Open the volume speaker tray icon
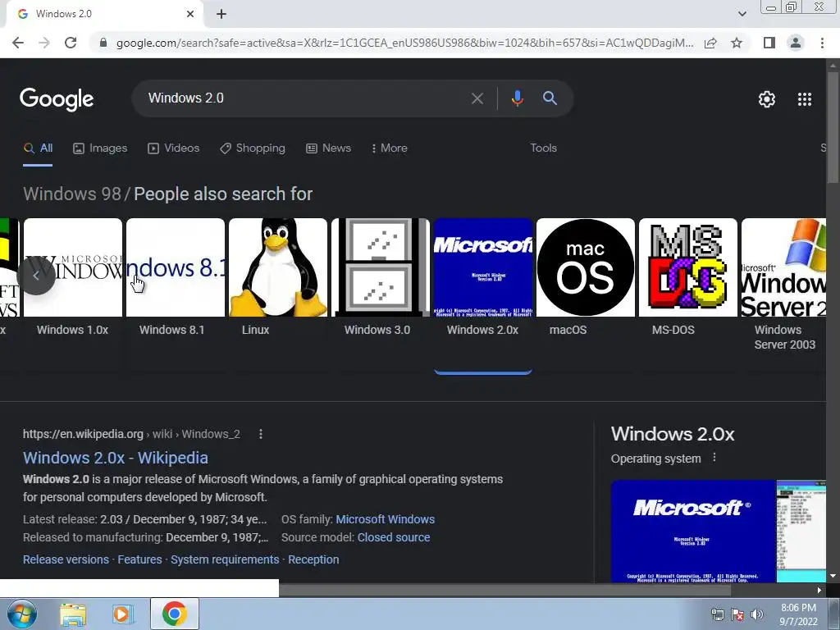Viewport: 840px width, 630px height. tap(757, 614)
